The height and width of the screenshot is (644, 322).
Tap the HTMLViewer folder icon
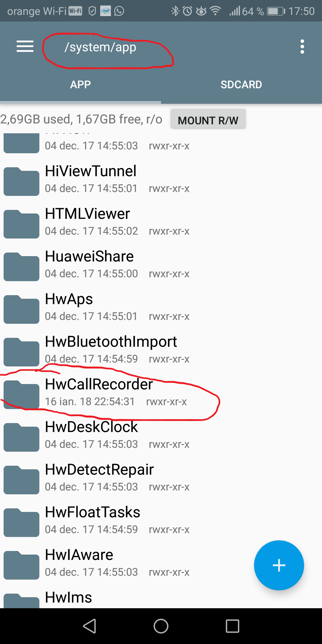pyautogui.click(x=21, y=224)
